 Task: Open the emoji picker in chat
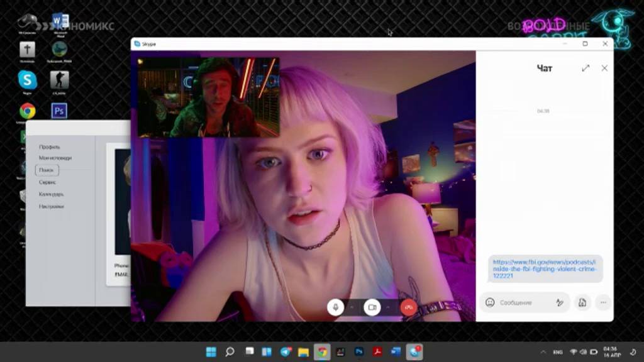click(490, 302)
